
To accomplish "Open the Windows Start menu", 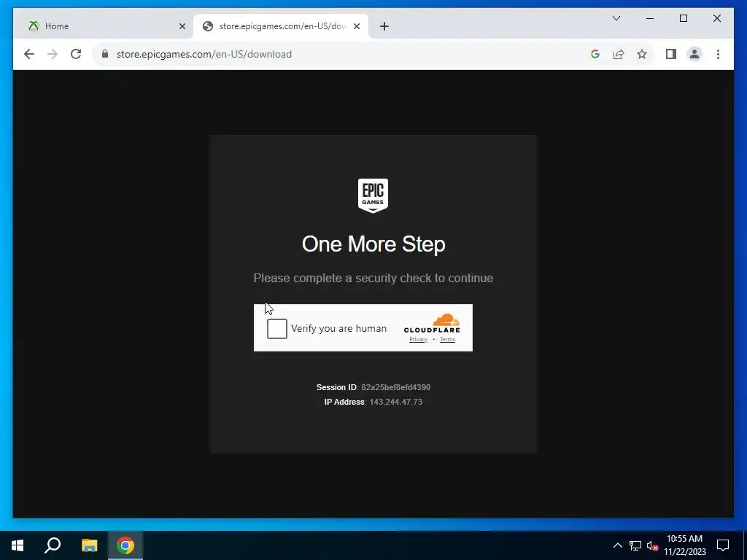I will (x=18, y=545).
